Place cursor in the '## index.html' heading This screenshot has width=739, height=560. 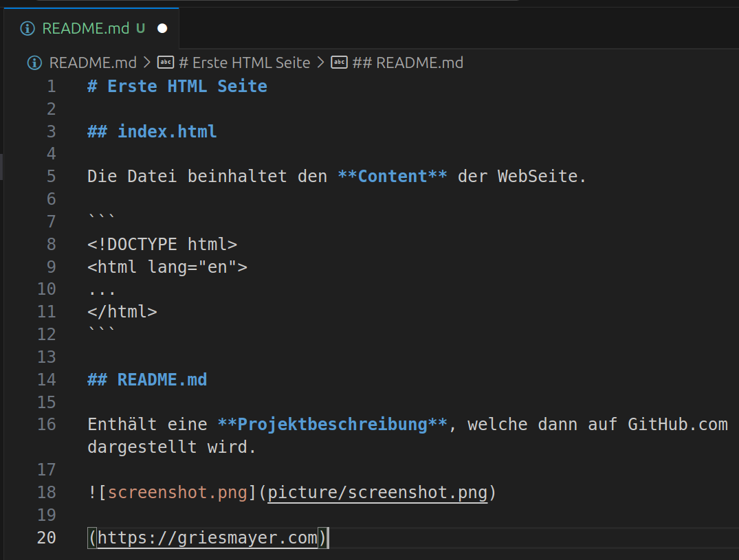[x=166, y=131]
